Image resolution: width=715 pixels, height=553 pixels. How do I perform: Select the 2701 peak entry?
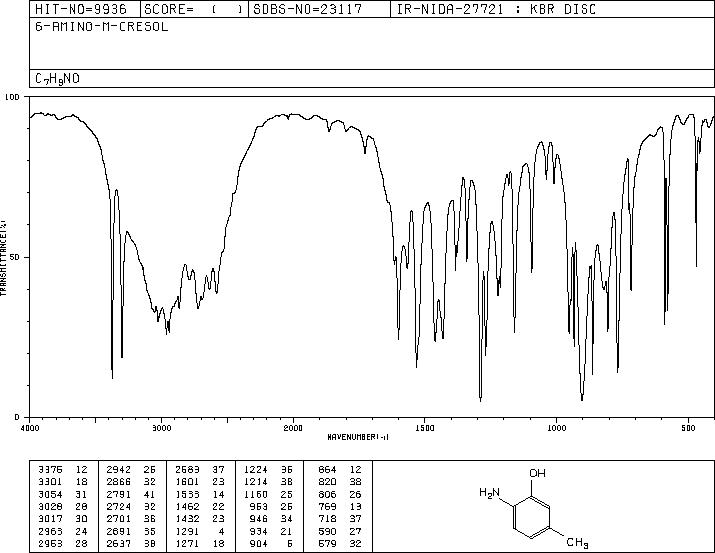[x=132, y=519]
